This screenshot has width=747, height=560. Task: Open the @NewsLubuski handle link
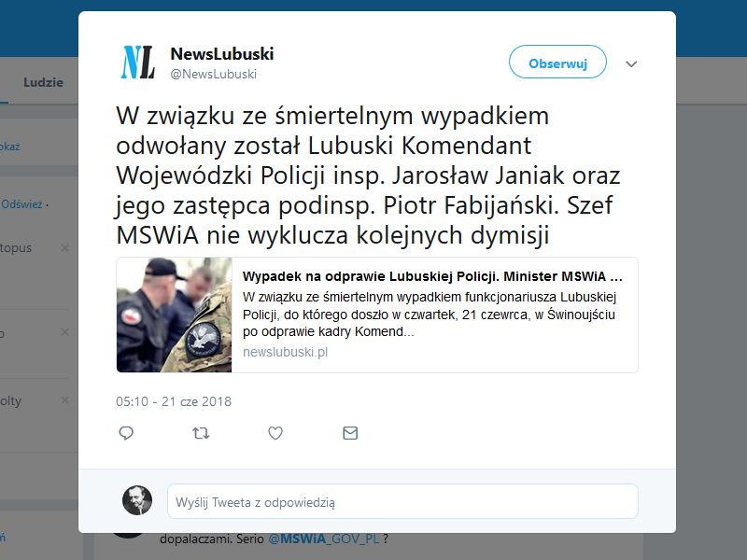click(214, 75)
